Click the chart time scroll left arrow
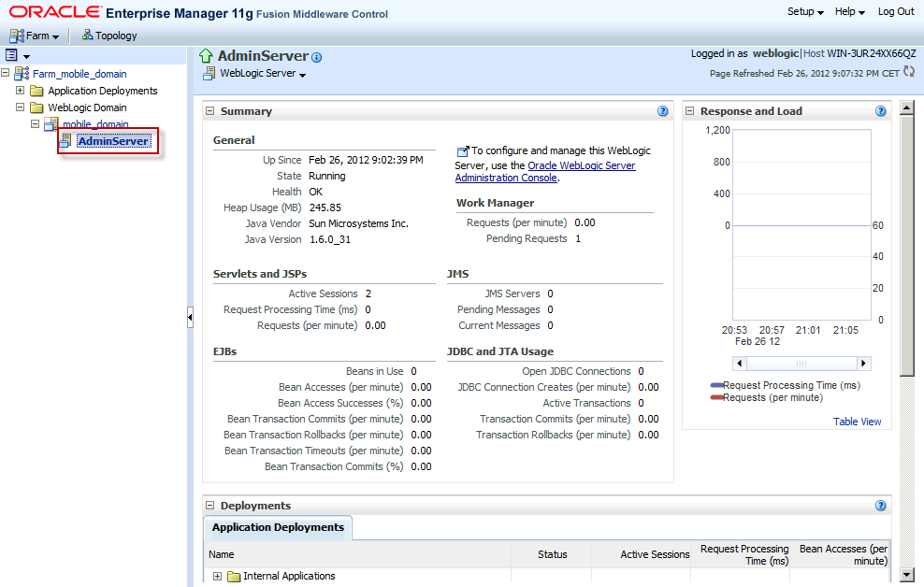 [740, 364]
